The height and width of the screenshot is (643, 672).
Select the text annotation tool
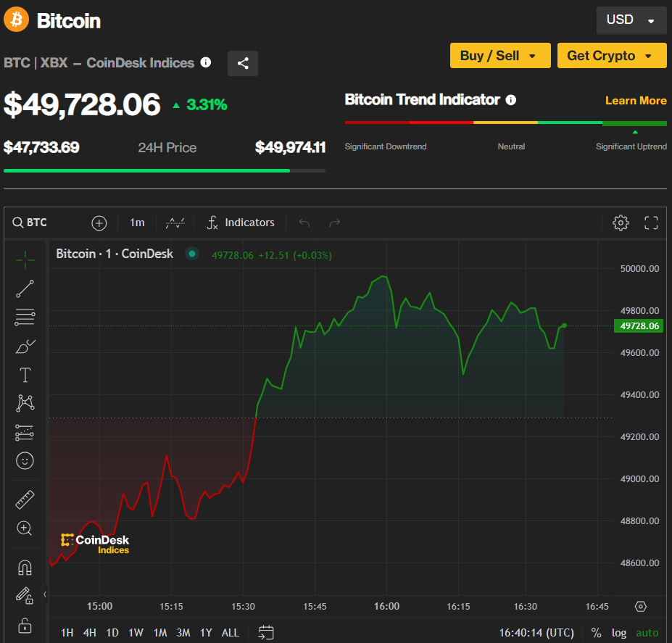tap(25, 375)
